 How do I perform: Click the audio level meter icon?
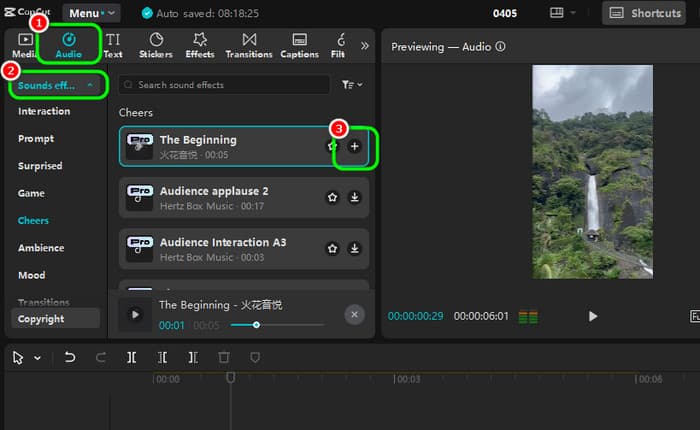pos(528,317)
